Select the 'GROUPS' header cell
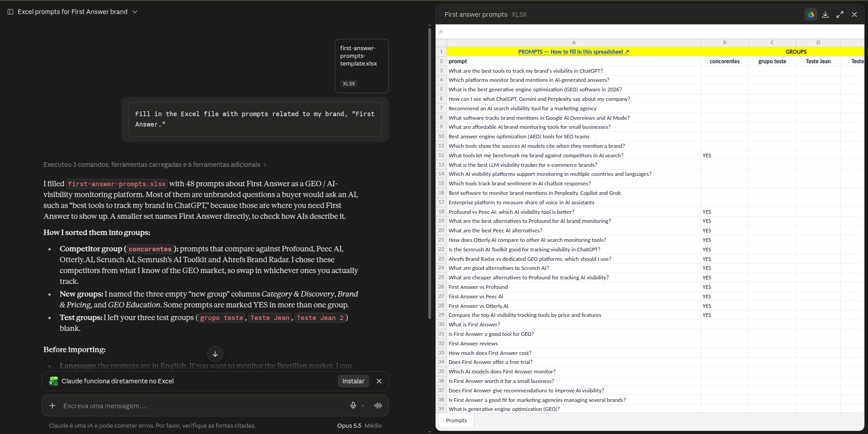Image resolution: width=868 pixels, height=434 pixels. tap(796, 52)
